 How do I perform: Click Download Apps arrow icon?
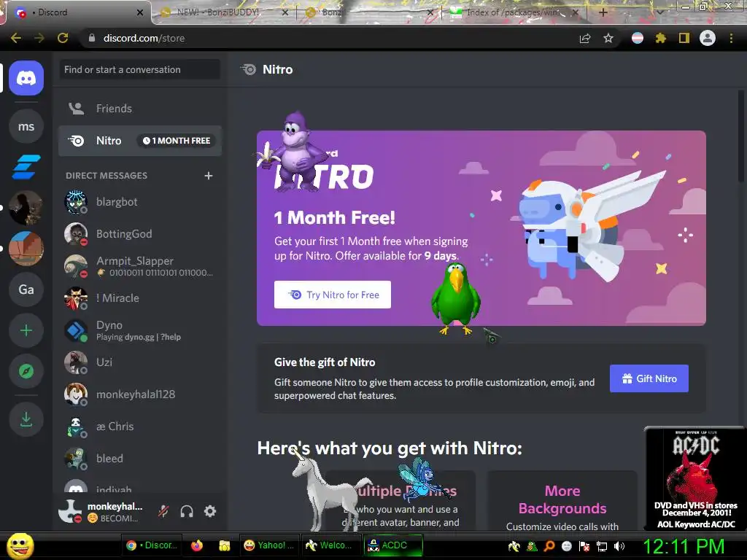[26, 419]
